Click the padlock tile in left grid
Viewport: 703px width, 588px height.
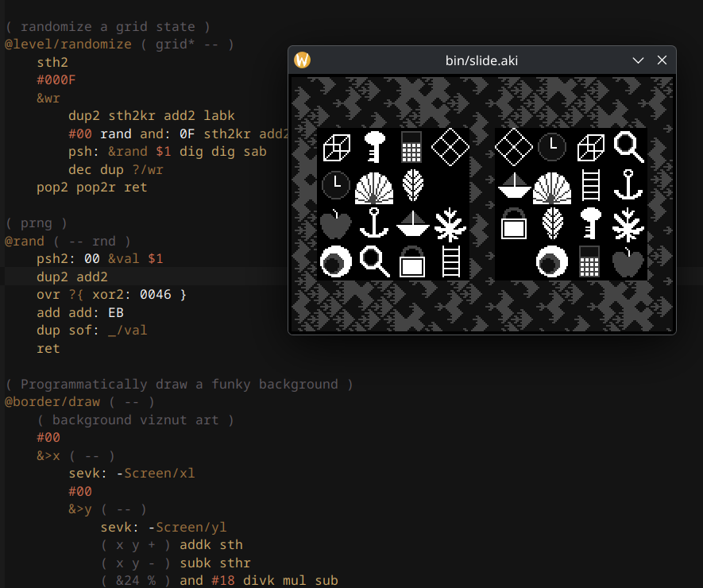[412, 261]
